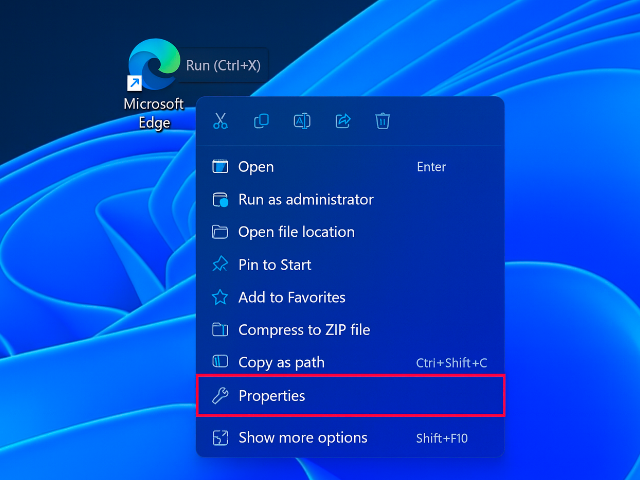Expand Show more options
640x480 pixels.
click(x=302, y=438)
